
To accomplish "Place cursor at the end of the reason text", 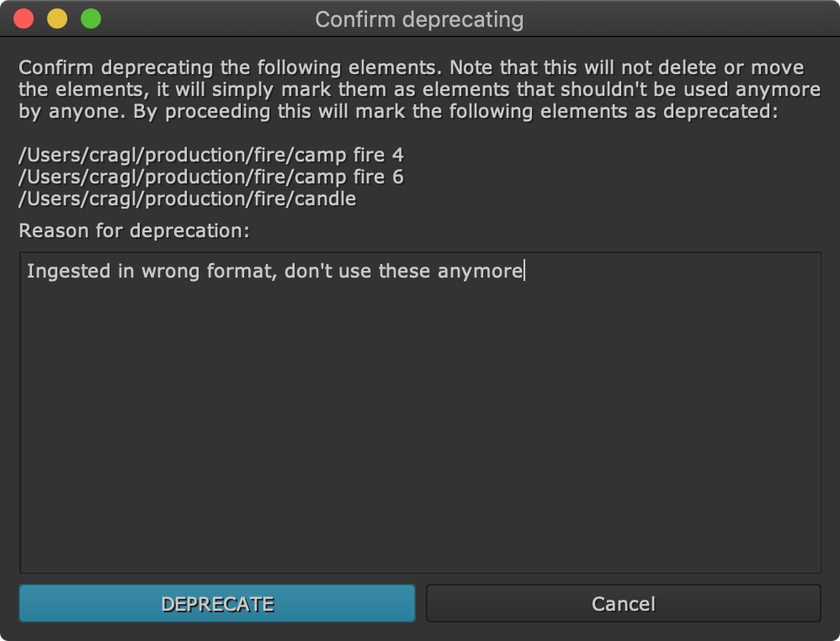I will [524, 272].
